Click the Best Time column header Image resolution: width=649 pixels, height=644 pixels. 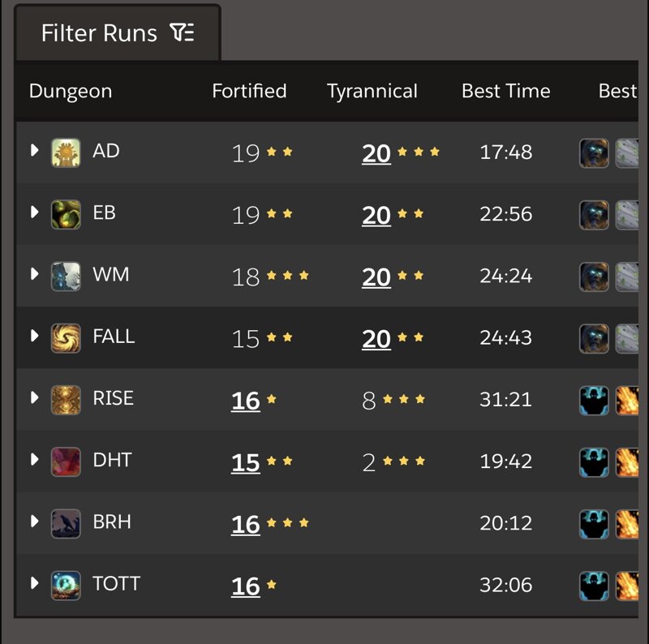(x=505, y=91)
